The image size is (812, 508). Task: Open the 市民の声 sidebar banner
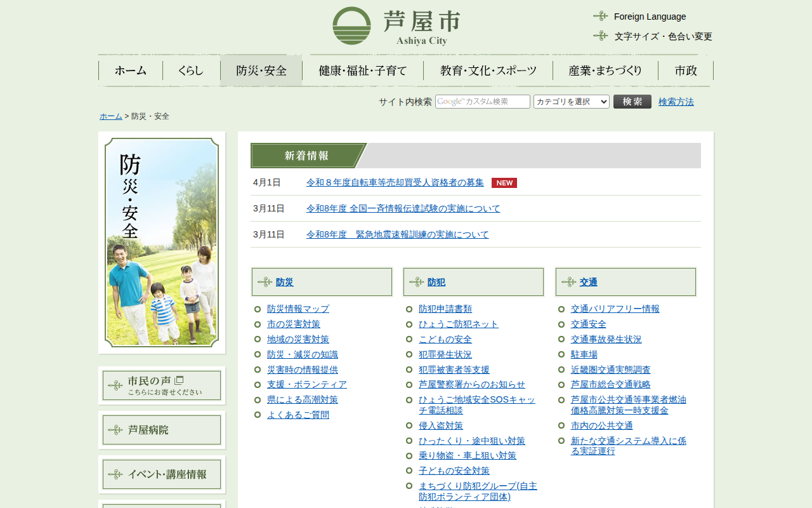[162, 385]
